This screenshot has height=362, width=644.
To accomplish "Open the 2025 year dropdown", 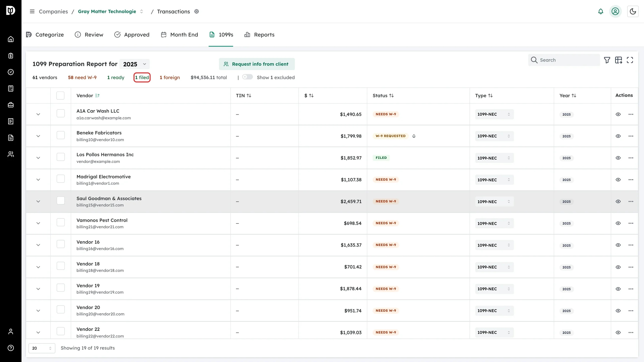I will 135,64.
